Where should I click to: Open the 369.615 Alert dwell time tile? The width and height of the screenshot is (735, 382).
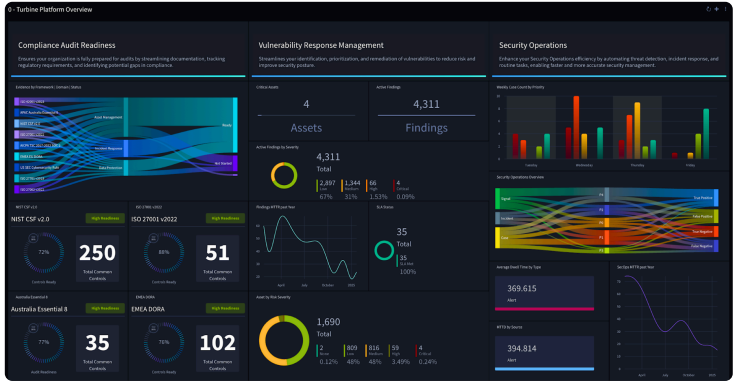click(544, 293)
